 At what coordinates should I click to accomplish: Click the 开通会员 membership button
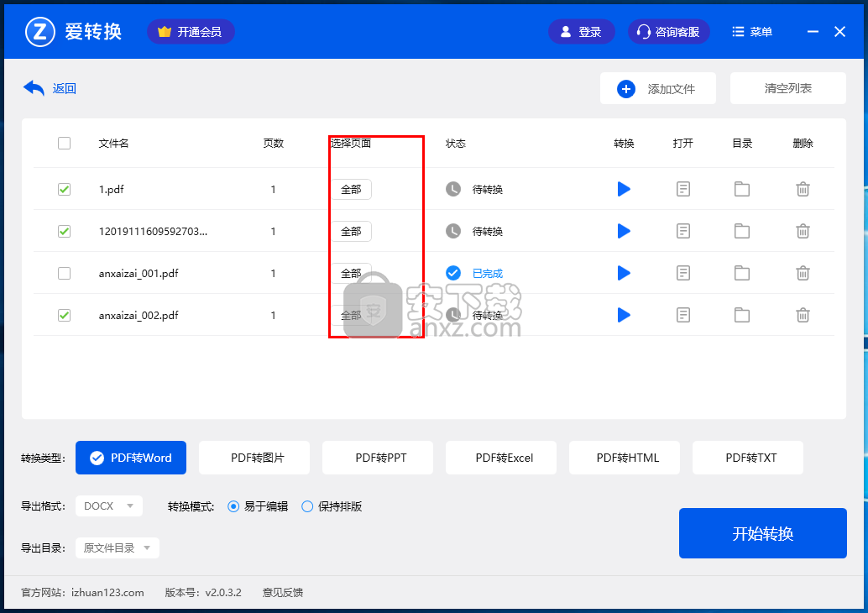tap(191, 32)
